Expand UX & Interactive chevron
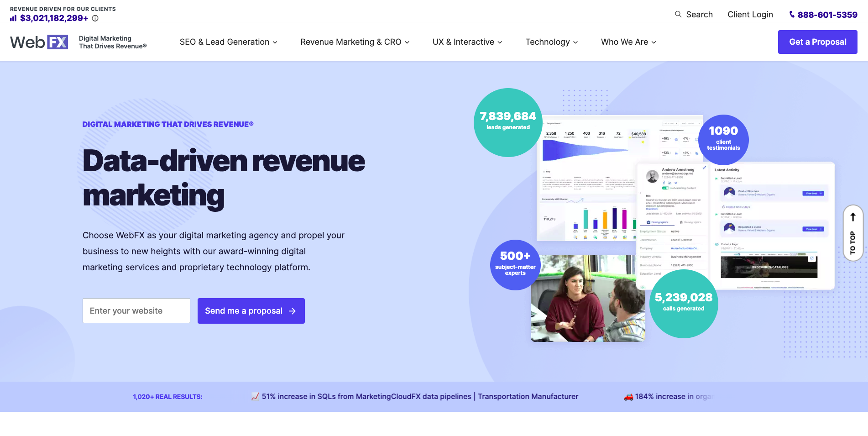The height and width of the screenshot is (436, 868). (500, 42)
